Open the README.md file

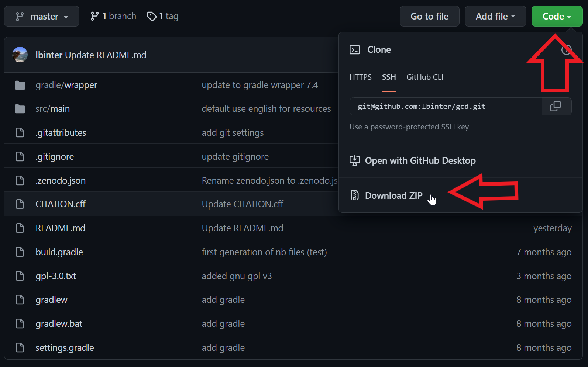tap(61, 228)
